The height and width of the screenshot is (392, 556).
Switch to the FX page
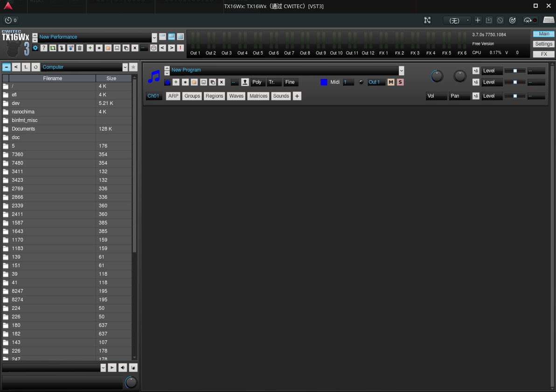click(x=543, y=54)
